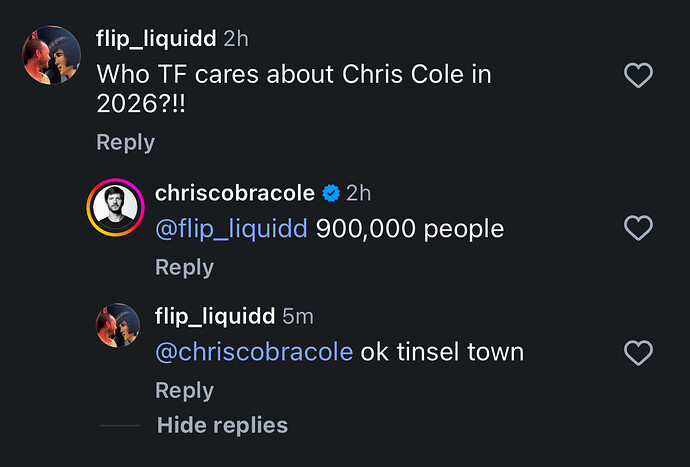Reply to the "Who TF cares" comment
Viewport: 690px width, 467px height.
[x=125, y=142]
